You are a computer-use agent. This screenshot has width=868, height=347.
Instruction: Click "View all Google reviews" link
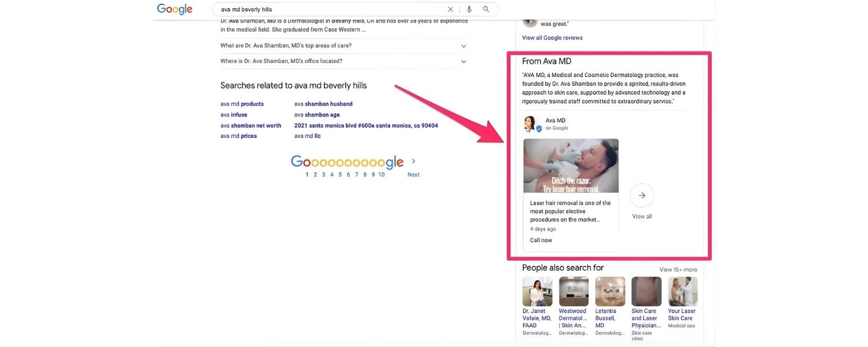[x=552, y=38]
